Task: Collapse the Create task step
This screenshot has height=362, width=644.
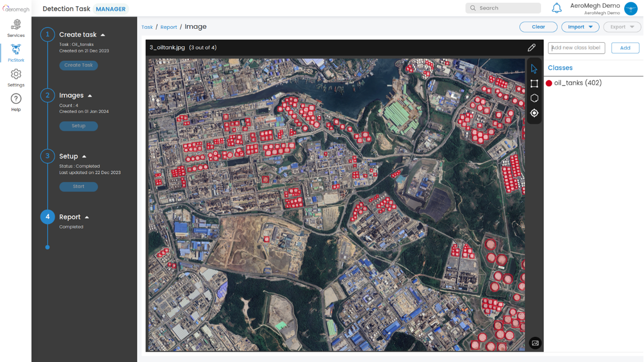Action: 103,35
